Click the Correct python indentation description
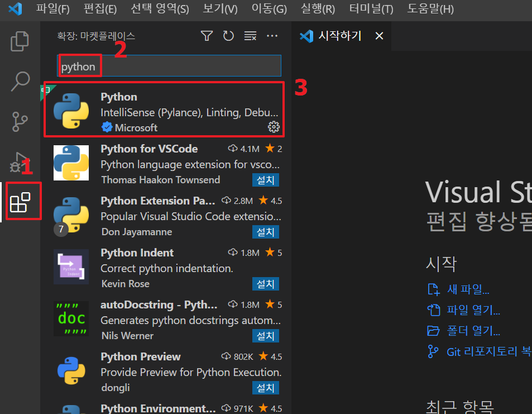Image resolution: width=532 pixels, height=414 pixels. click(x=167, y=268)
